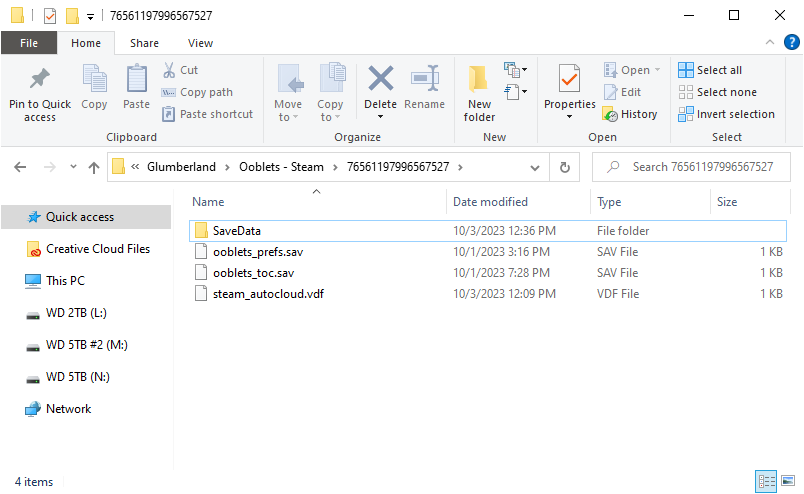Select the ooblets_prefs.sav file
Screen dimensions: 804x494
[487, 252]
